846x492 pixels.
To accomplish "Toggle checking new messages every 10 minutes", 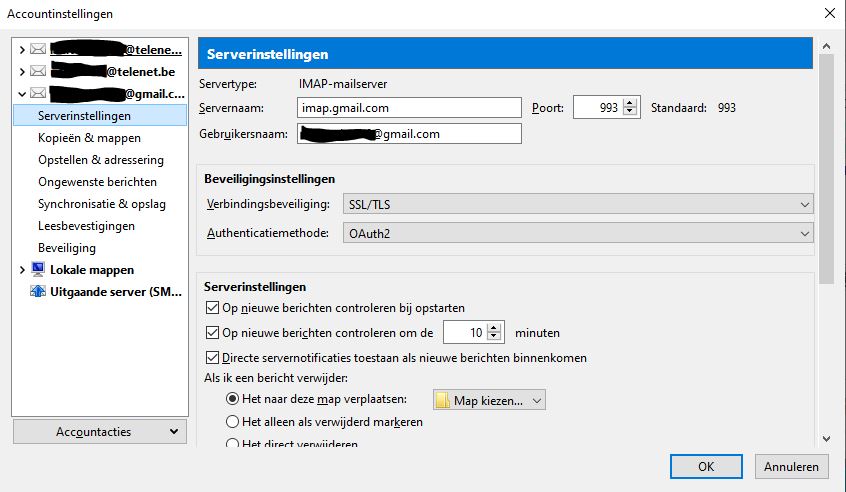I will 213,333.
